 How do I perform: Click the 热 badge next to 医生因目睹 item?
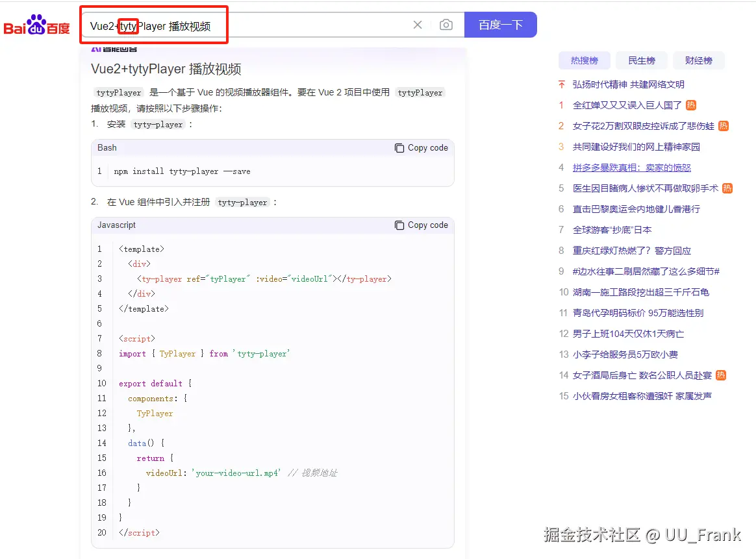pos(727,188)
